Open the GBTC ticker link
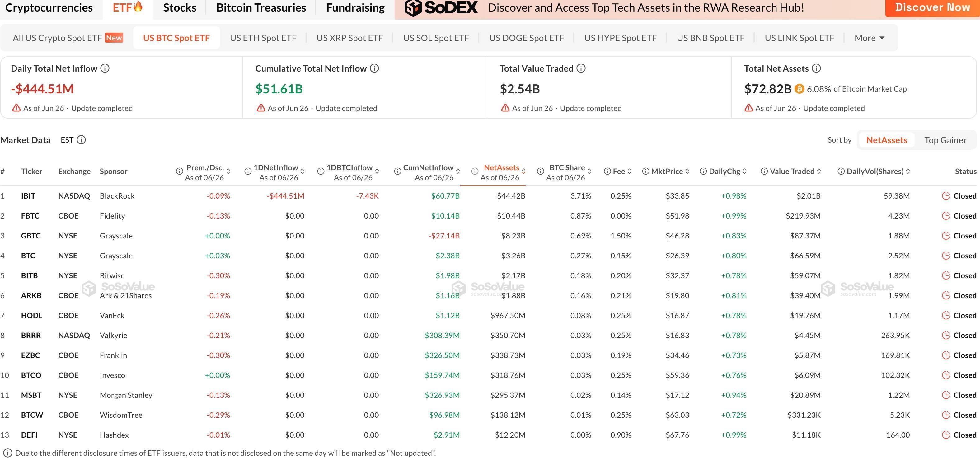This screenshot has height=461, width=980. (x=31, y=236)
